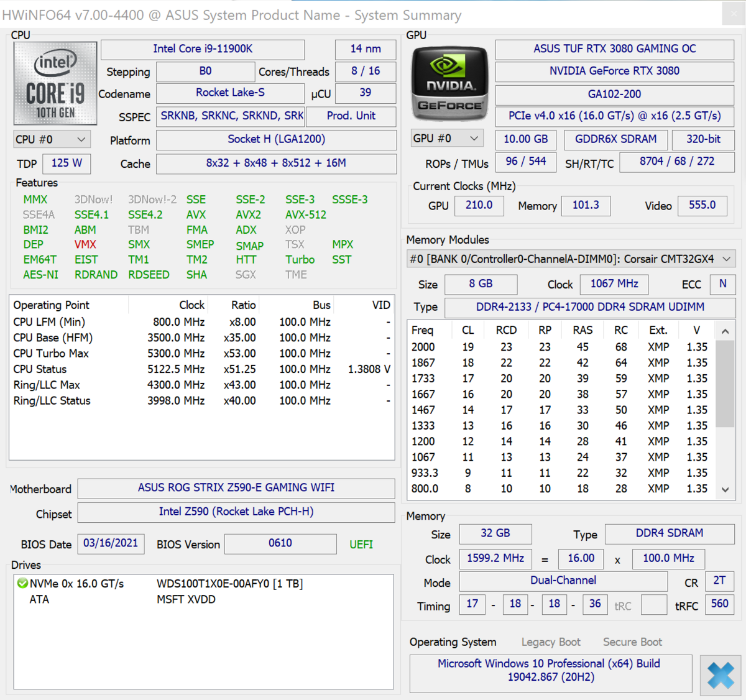Screen dimensions: 746x700
Task: Click the Operating Point column header
Action: coord(69,305)
